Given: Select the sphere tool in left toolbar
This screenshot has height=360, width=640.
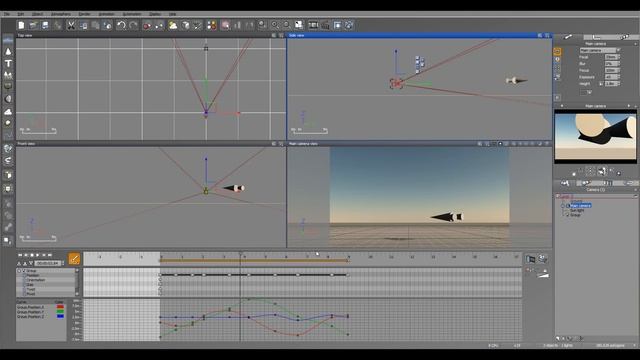Looking at the screenshot, I should coord(8,99).
